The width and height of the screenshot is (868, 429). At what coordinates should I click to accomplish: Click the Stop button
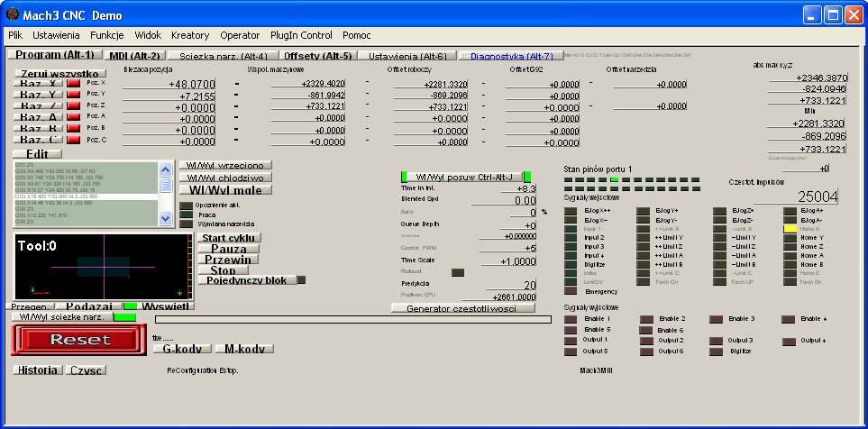pyautogui.click(x=224, y=270)
